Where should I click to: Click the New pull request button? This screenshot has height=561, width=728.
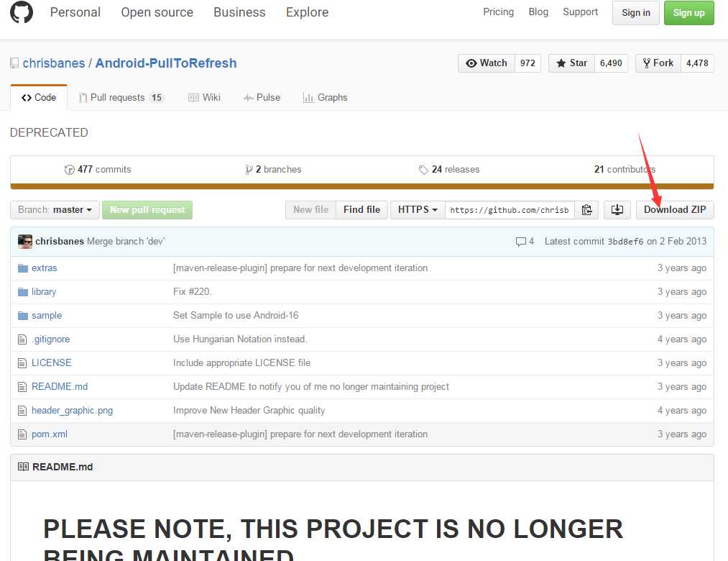click(147, 210)
